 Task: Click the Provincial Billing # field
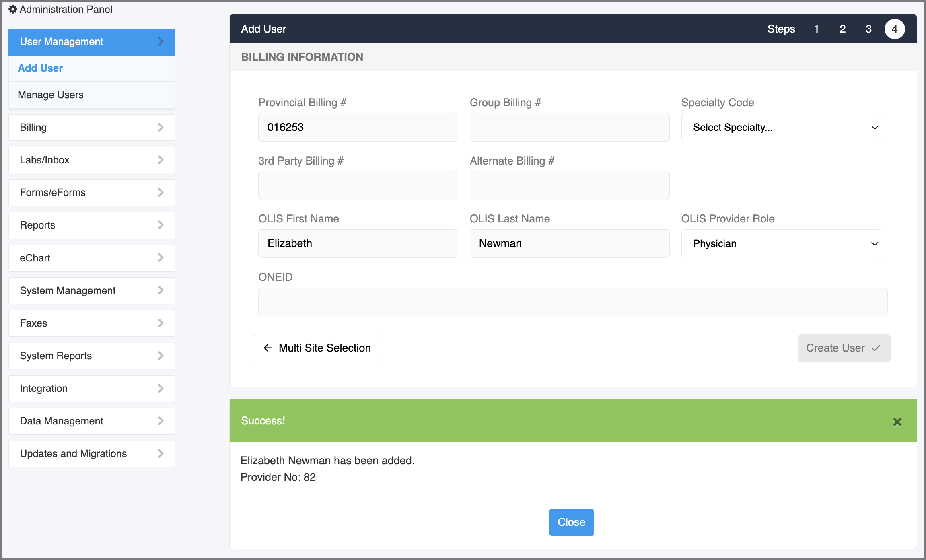(x=358, y=127)
